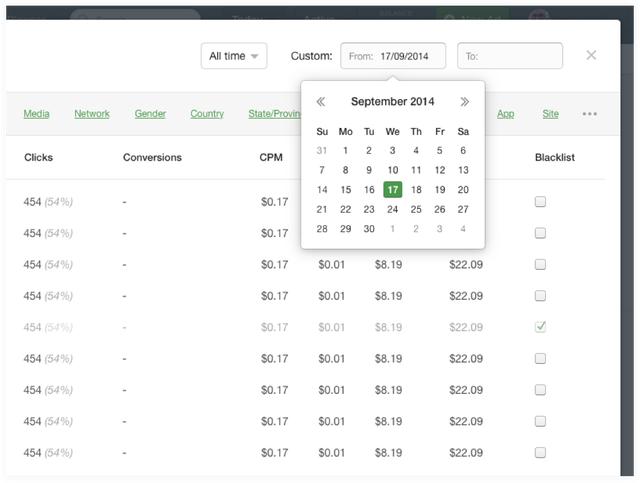Sort by the Clicks column header
The image size is (640, 483).
click(x=38, y=157)
